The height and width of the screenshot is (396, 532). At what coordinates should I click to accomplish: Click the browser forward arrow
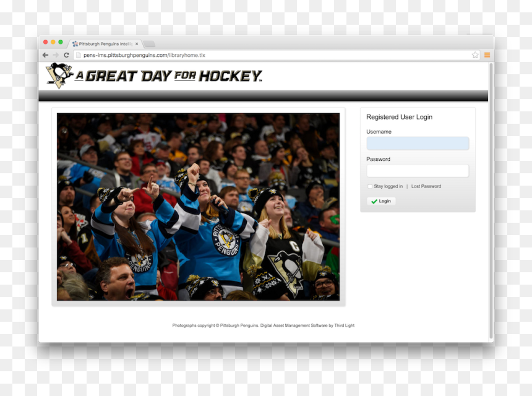56,55
